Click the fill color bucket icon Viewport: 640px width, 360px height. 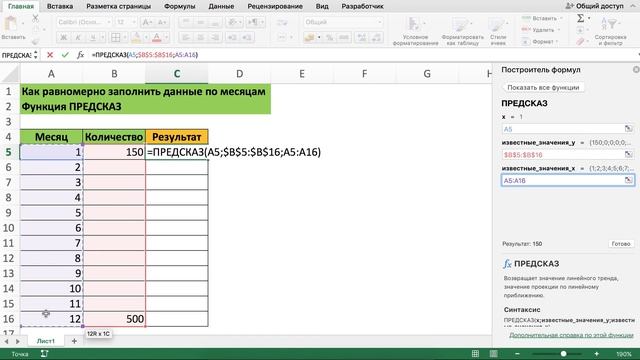[136, 38]
